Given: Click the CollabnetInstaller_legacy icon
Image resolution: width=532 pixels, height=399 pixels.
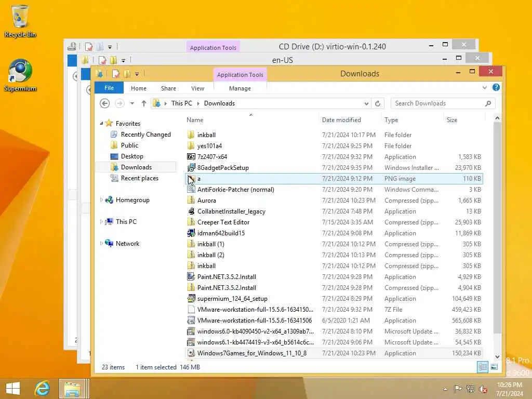Looking at the screenshot, I should pos(191,211).
